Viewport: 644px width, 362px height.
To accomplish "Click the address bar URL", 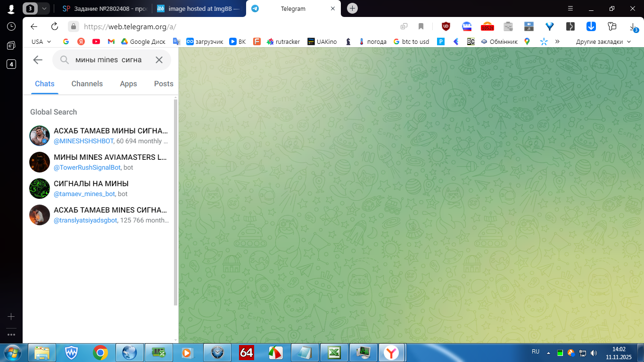I will pos(130,27).
